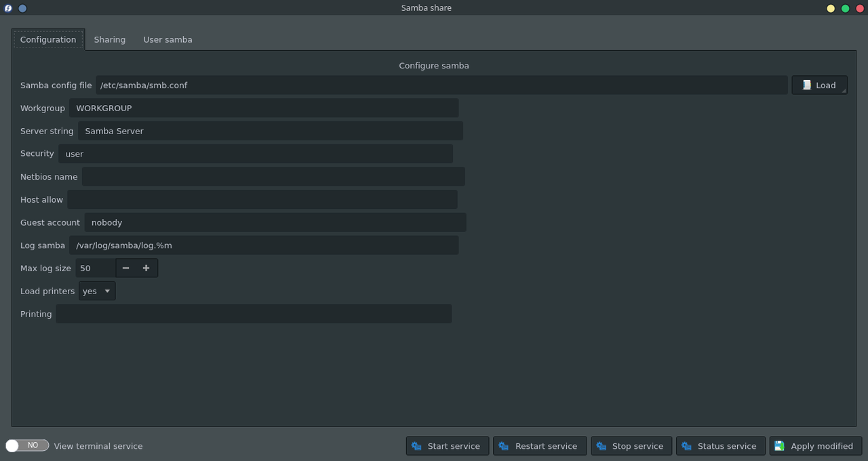Click the 'View terminal service' label

98,446
